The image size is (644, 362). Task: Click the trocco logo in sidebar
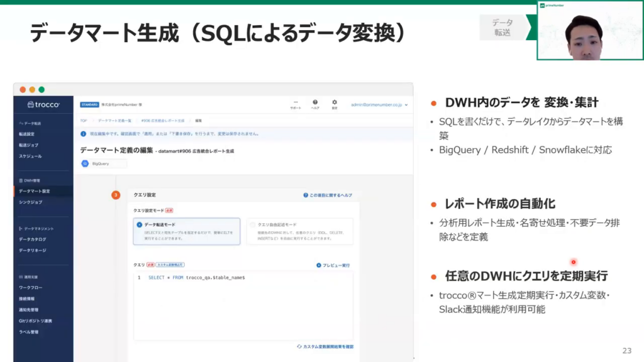43,105
